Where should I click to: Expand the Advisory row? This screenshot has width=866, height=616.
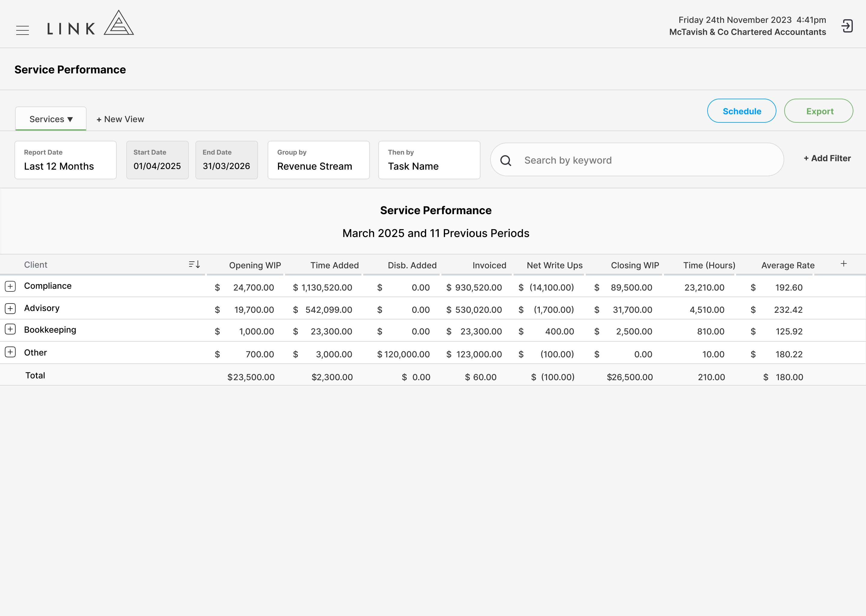(10, 308)
